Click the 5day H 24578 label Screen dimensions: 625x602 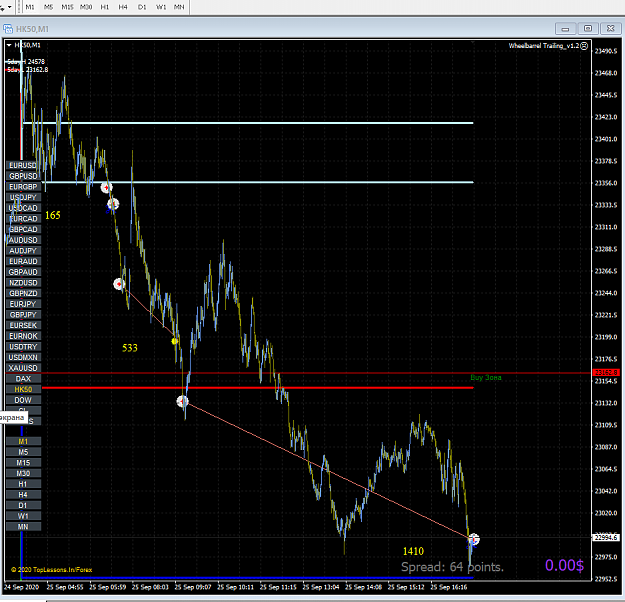tap(26, 61)
